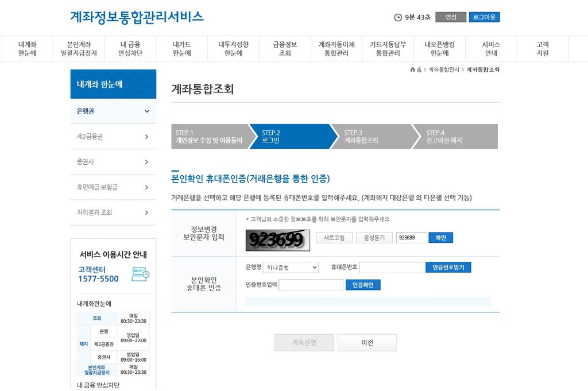Focus the 휴대폰번호 input field

(392, 268)
